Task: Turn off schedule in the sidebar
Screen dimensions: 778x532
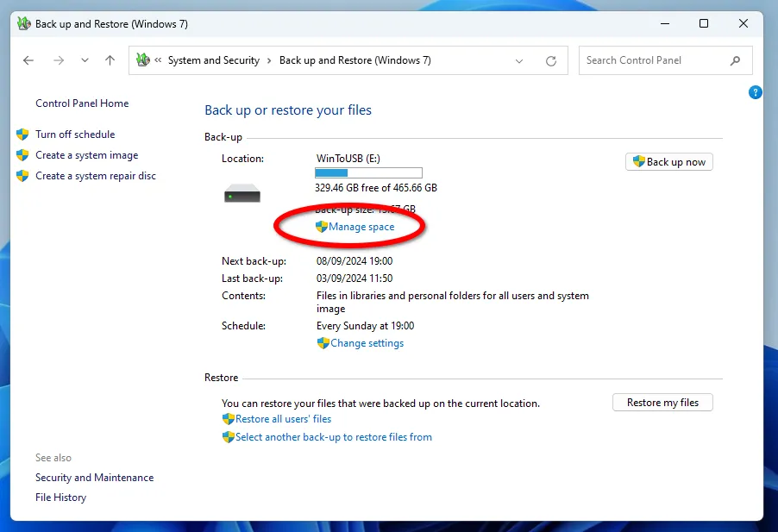Action: (x=75, y=135)
